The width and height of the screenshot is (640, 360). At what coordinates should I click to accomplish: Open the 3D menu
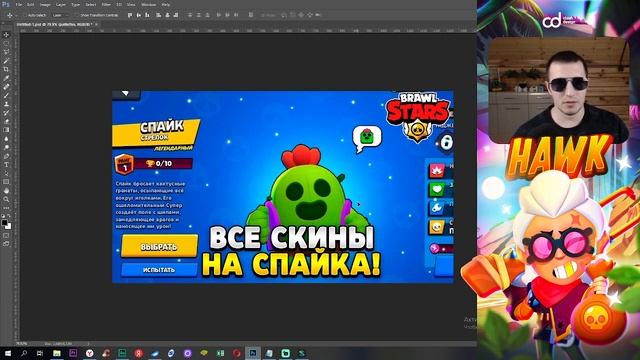click(x=119, y=4)
